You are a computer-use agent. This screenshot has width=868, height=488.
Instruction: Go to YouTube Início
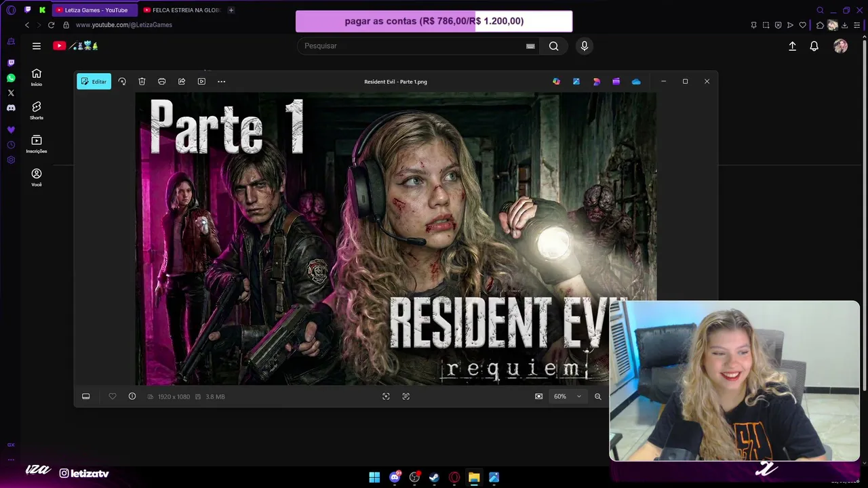pyautogui.click(x=37, y=77)
